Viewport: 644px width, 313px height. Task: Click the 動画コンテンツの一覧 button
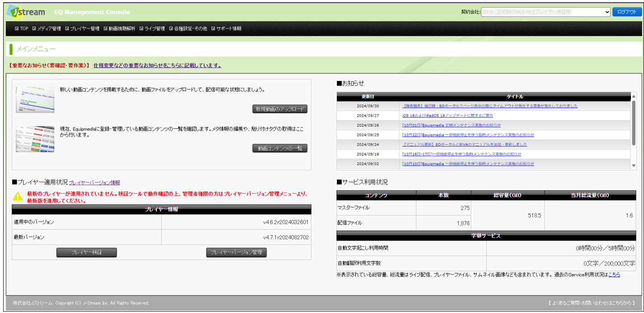point(280,148)
